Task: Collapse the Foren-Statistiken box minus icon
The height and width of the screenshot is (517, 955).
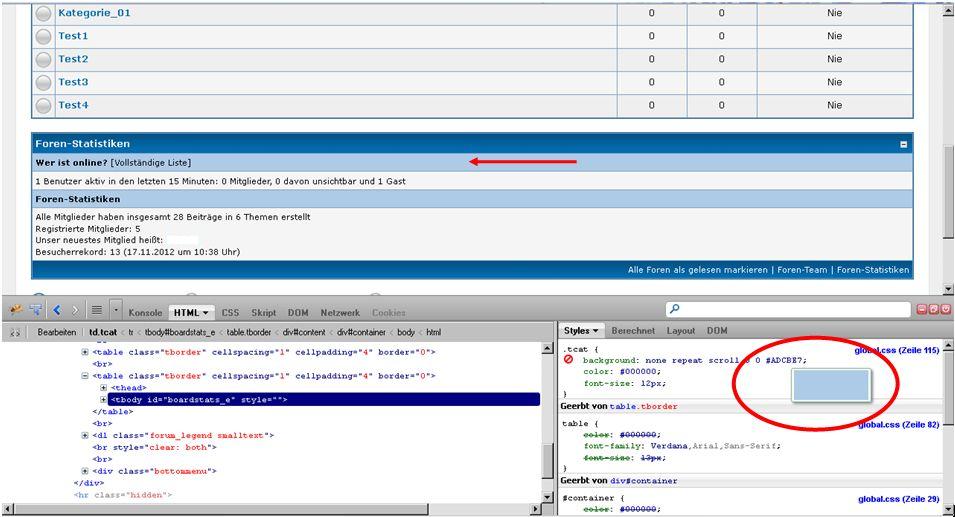Action: tap(903, 144)
